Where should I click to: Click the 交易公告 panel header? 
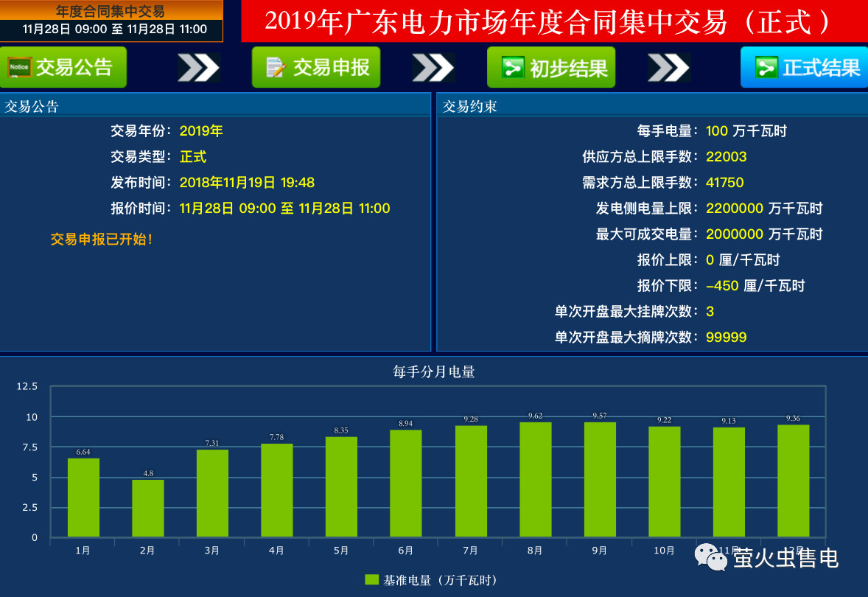coord(214,105)
